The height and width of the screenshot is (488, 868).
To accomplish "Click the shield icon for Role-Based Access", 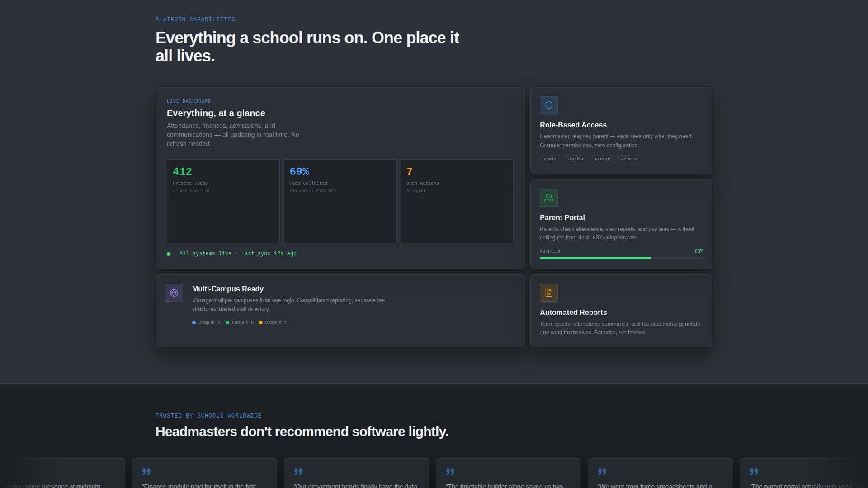I will click(548, 105).
